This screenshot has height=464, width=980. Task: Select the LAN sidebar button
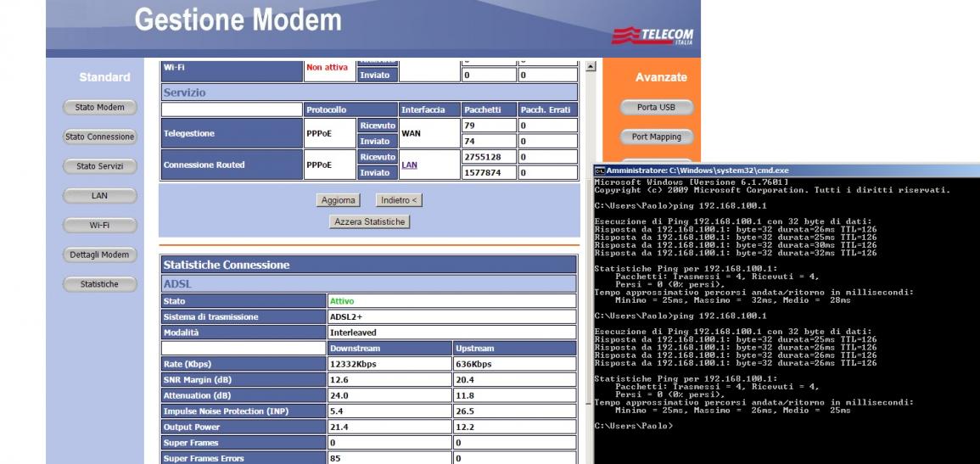point(99,196)
